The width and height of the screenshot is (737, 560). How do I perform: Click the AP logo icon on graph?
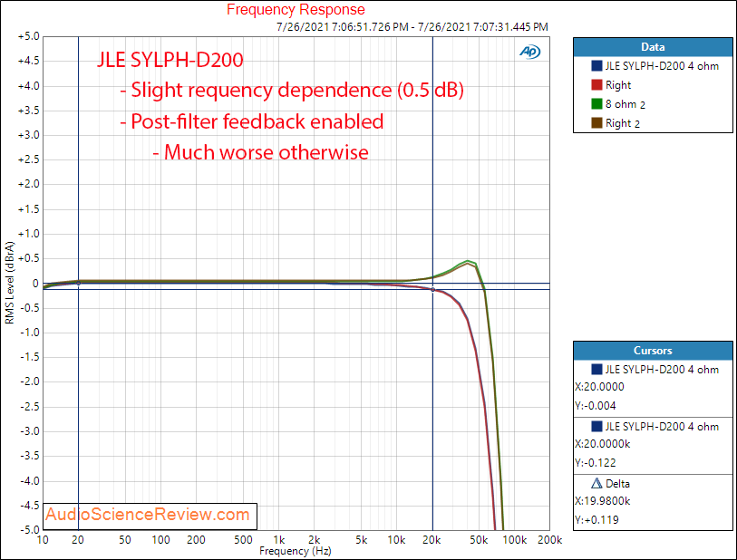[529, 52]
